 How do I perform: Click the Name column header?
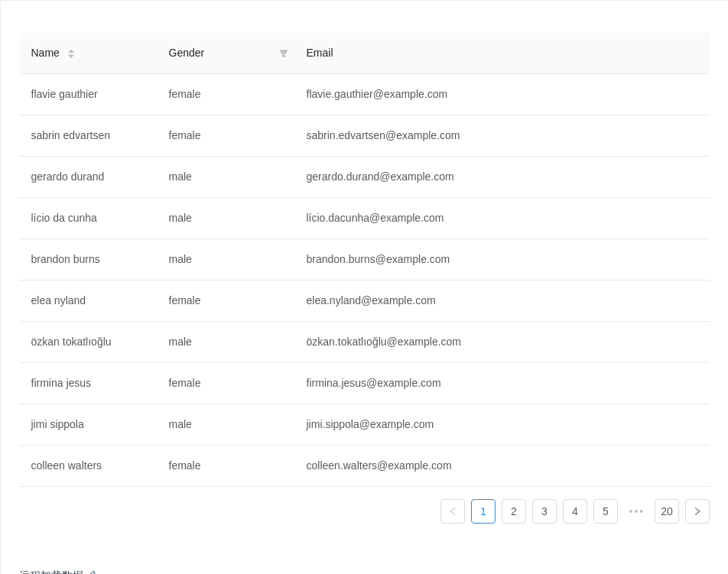tap(88, 54)
